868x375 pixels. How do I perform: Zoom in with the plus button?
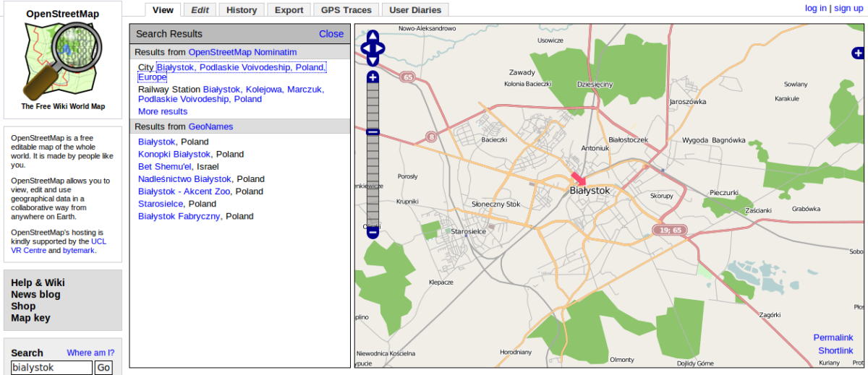click(373, 77)
